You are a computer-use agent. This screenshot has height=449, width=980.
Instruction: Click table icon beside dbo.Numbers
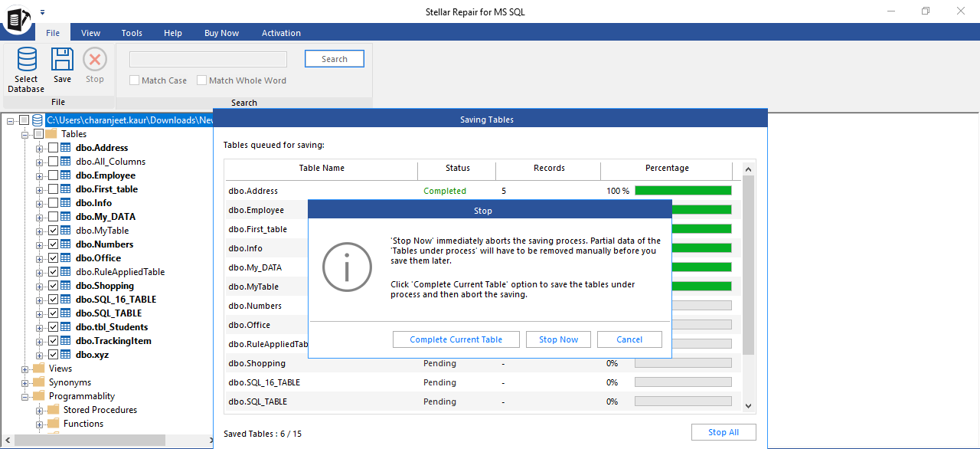(66, 244)
